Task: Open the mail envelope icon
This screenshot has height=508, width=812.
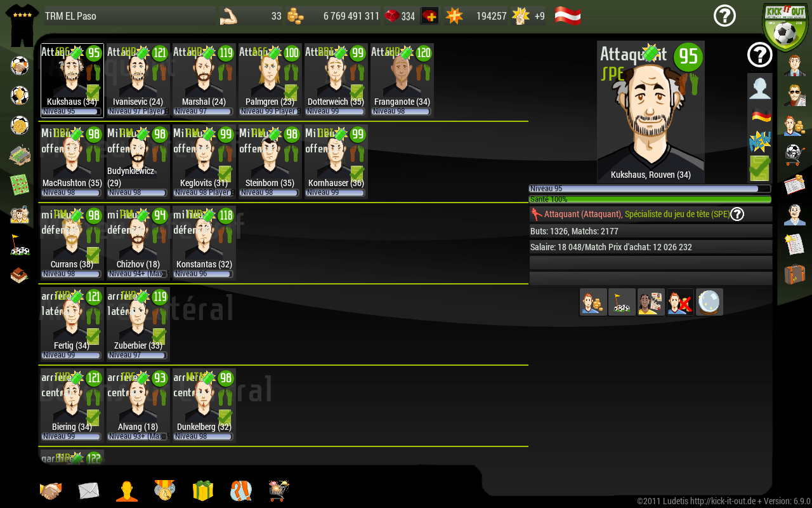Action: point(89,491)
